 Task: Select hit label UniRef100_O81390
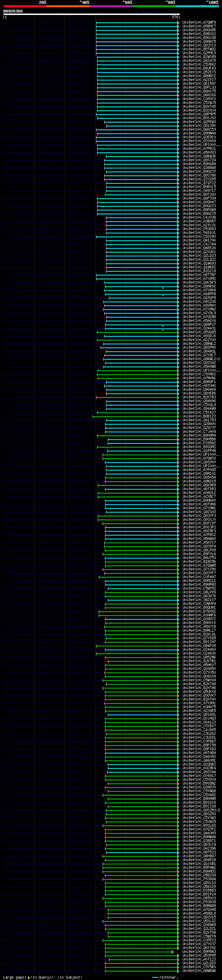[x=199, y=125]
